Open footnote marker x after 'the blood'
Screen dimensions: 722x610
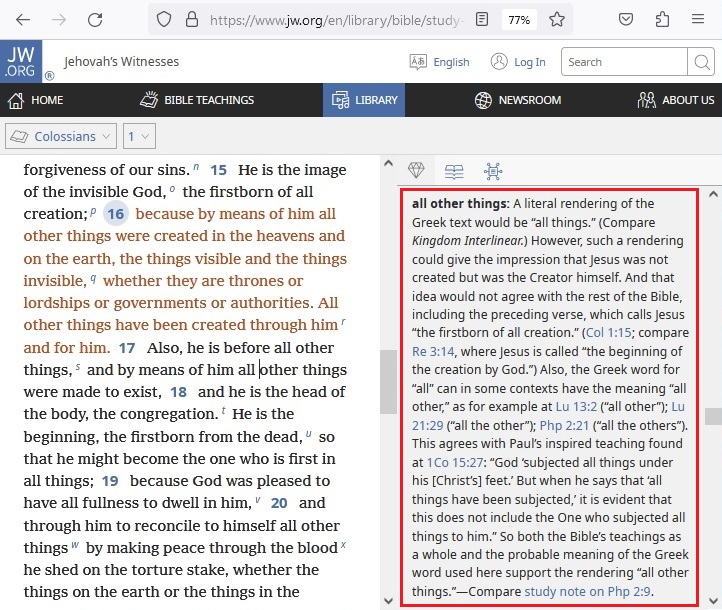tap(343, 545)
